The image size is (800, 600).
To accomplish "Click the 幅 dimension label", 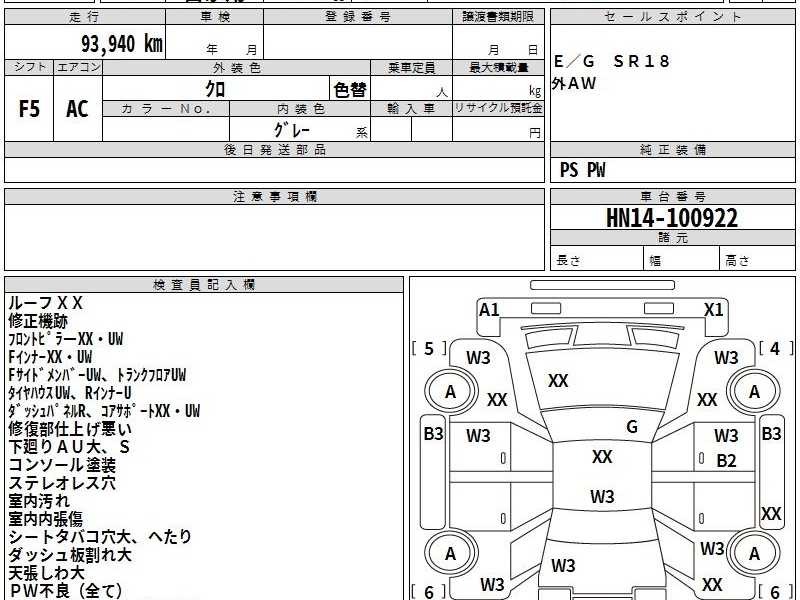I will pyautogui.click(x=655, y=261).
